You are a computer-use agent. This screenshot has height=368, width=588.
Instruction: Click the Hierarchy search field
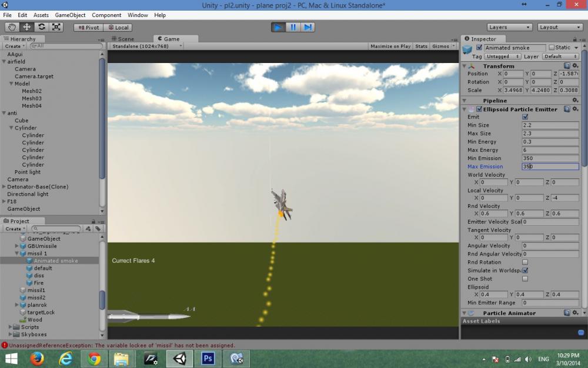pyautogui.click(x=66, y=46)
